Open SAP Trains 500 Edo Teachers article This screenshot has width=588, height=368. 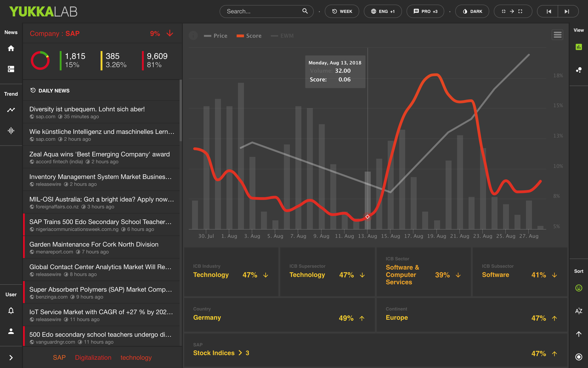[101, 225]
